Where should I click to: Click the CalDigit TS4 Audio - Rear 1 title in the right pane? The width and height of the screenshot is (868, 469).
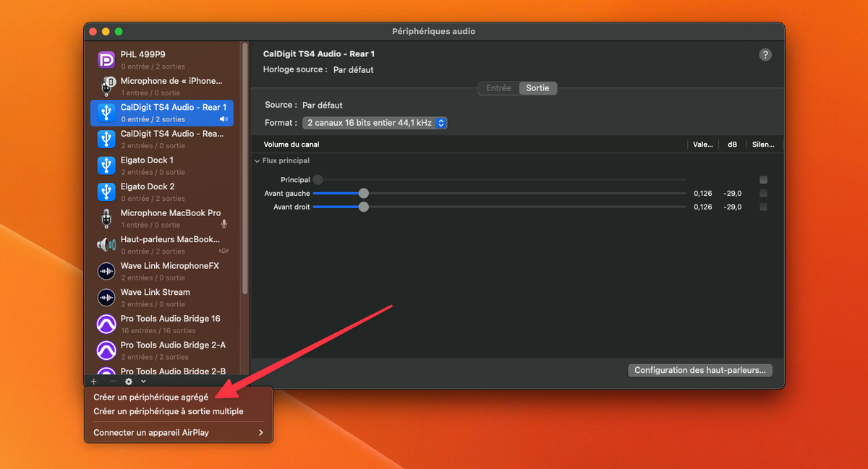[x=319, y=54]
